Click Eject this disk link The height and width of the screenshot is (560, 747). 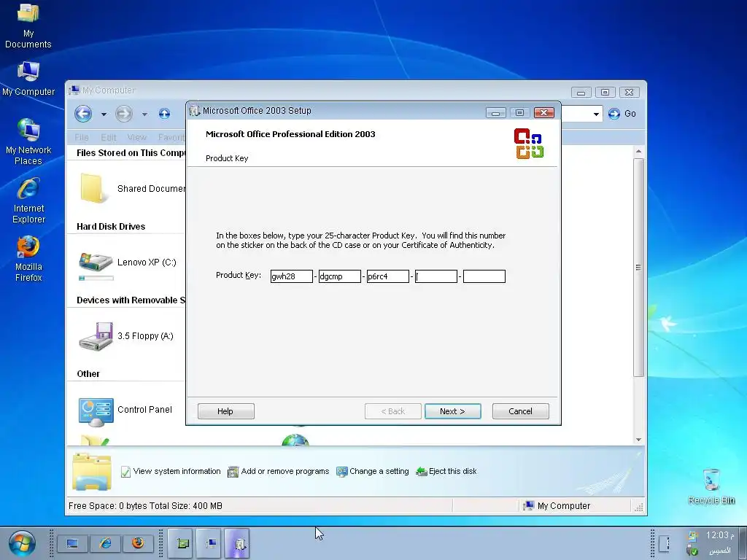tap(446, 472)
